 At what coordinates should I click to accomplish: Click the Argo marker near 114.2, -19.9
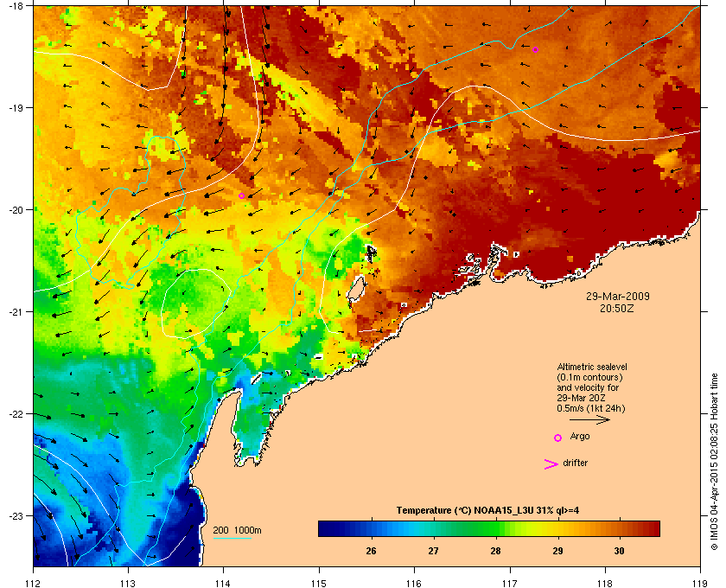241,196
